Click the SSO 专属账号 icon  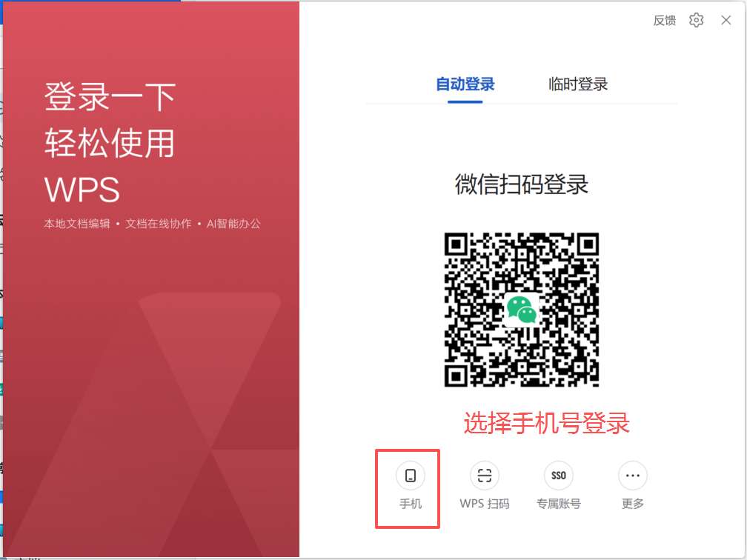[559, 476]
